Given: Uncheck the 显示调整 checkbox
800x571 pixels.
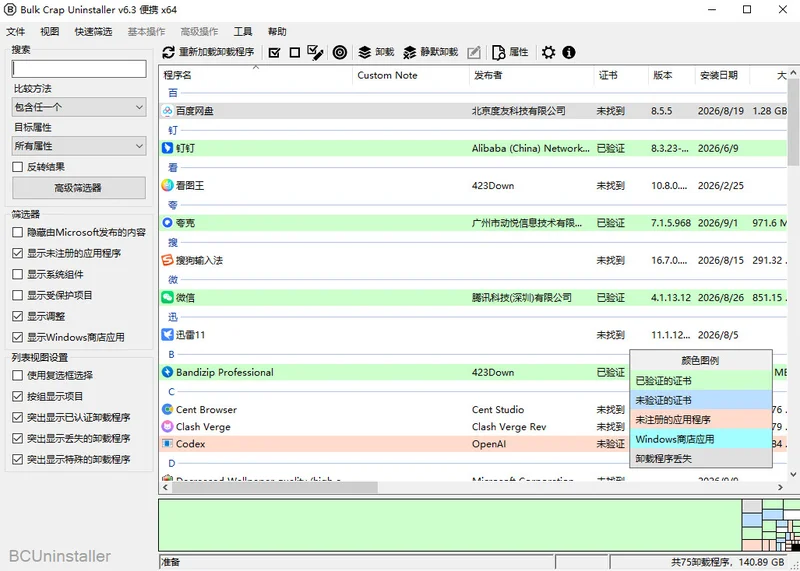Looking at the screenshot, I should [17, 316].
